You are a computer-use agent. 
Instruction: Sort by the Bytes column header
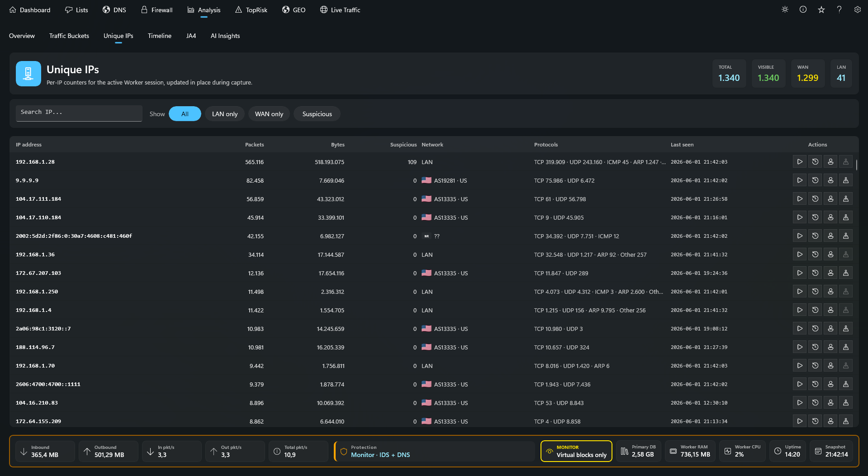click(x=337, y=145)
